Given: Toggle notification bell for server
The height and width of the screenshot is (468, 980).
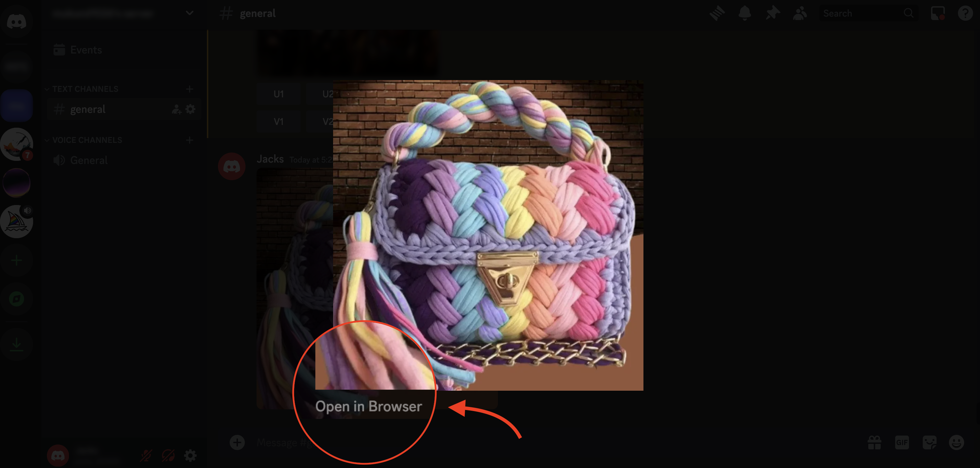Looking at the screenshot, I should tap(746, 14).
